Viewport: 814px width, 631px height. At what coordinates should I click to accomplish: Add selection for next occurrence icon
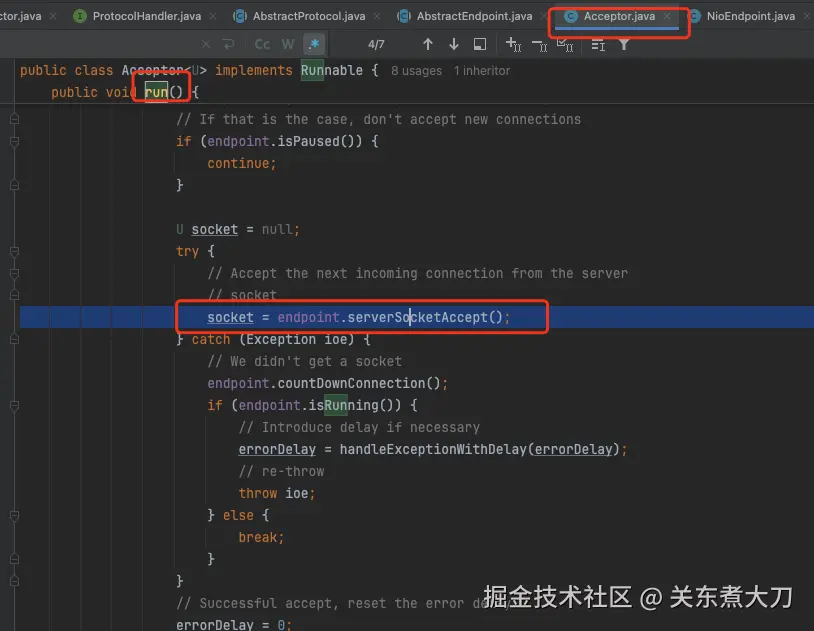513,45
